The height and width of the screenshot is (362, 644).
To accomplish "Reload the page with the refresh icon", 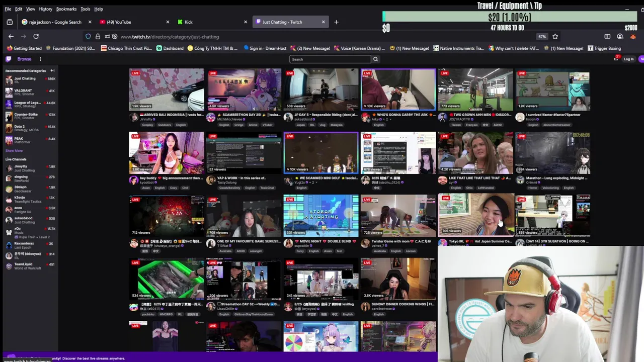I will [36, 36].
